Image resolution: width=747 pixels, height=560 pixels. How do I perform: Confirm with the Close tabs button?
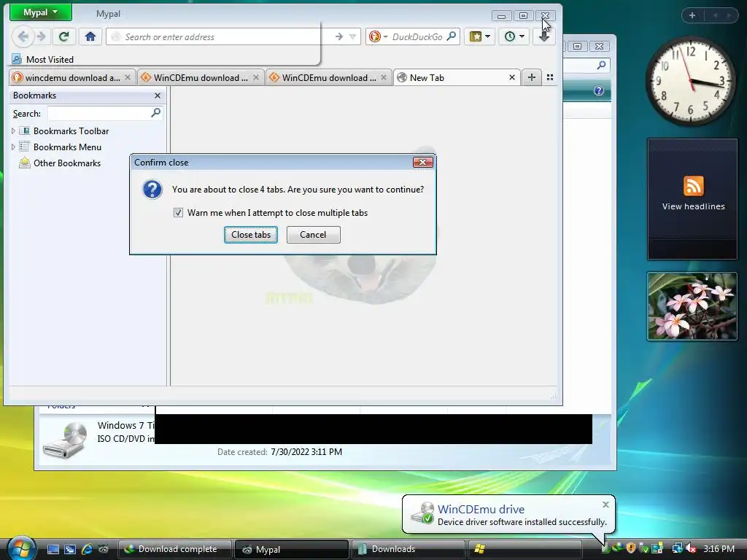251,235
